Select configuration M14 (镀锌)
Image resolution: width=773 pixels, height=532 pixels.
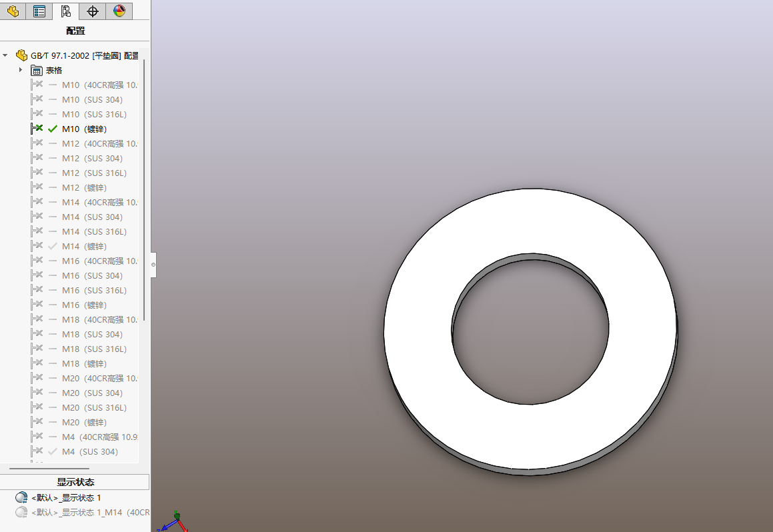(84, 246)
